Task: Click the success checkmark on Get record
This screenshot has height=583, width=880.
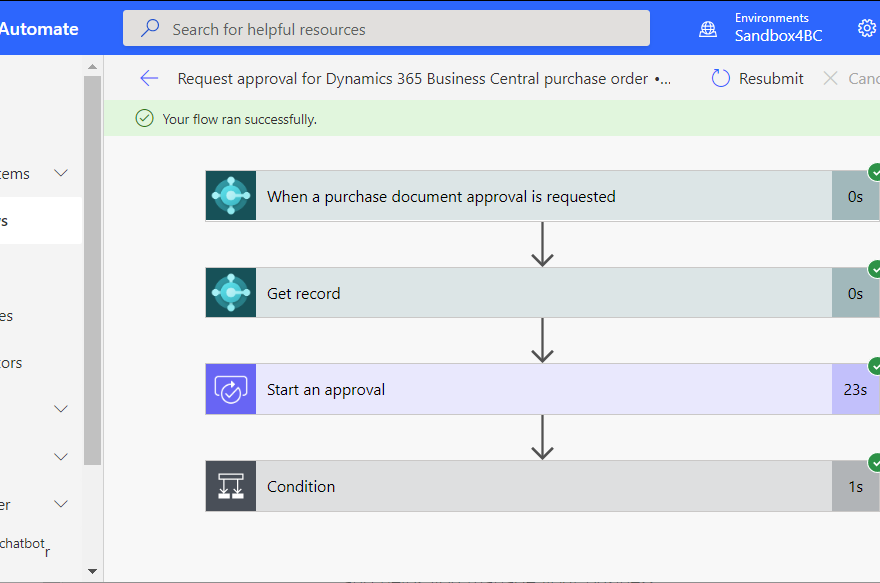Action: pos(874,270)
